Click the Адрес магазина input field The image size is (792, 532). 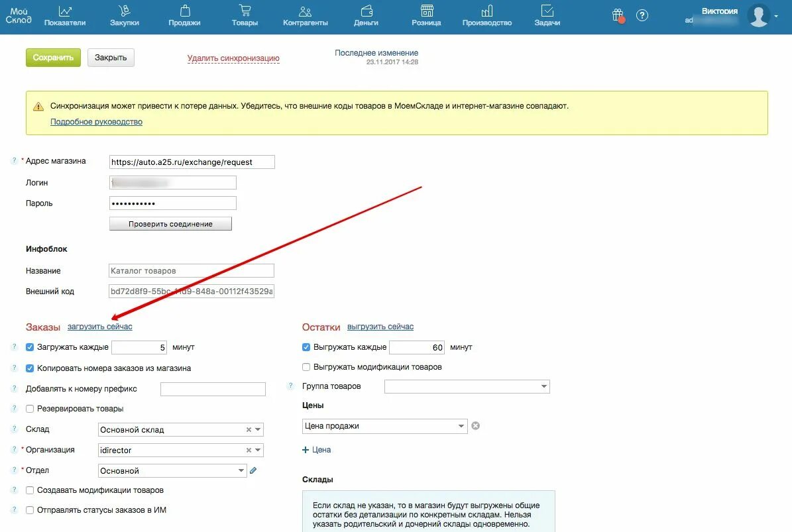point(192,162)
